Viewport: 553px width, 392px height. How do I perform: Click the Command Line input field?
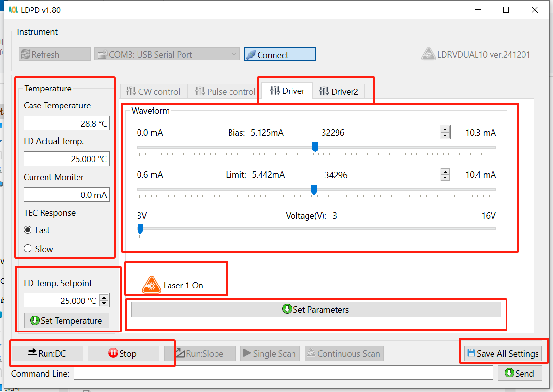(283, 373)
